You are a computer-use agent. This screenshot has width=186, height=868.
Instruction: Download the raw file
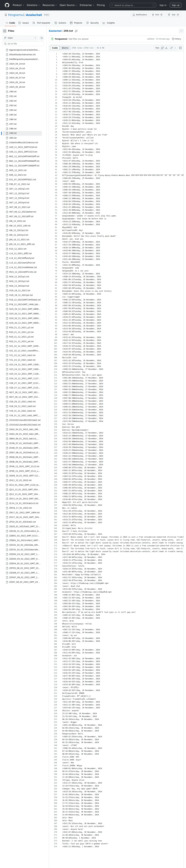coord(166,48)
